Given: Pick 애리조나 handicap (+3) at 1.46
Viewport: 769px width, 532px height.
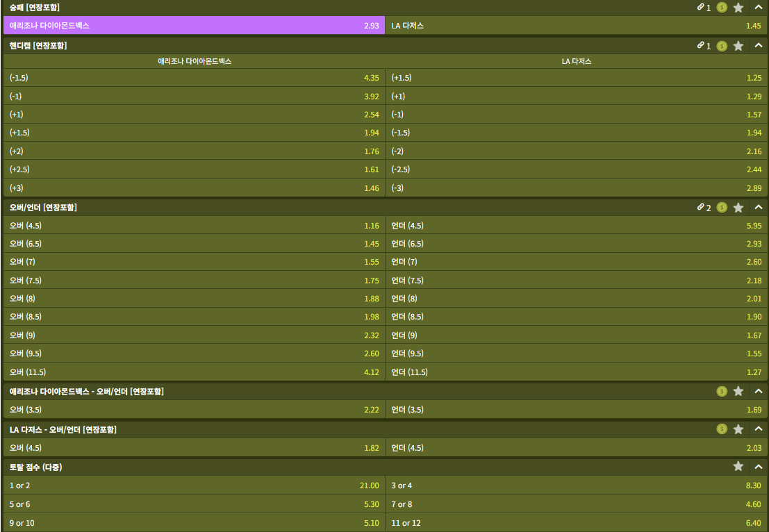Looking at the screenshot, I should tap(195, 188).
